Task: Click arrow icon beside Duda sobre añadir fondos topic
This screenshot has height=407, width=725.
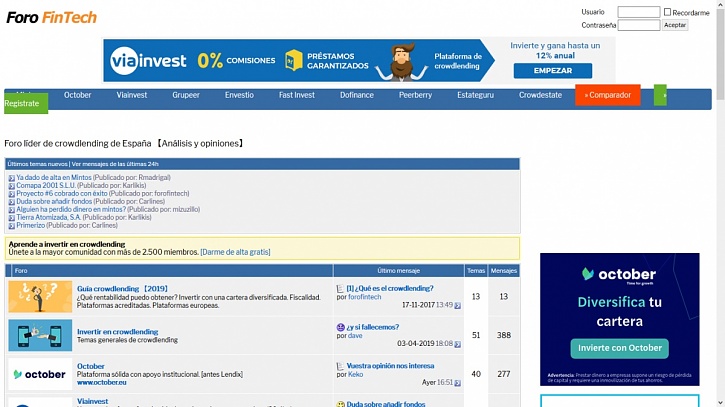Action: click(12, 202)
